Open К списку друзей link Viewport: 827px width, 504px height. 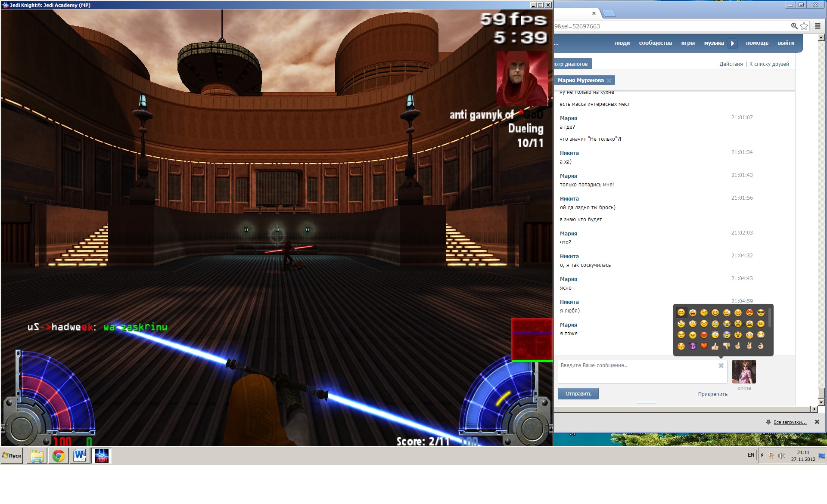tap(769, 64)
